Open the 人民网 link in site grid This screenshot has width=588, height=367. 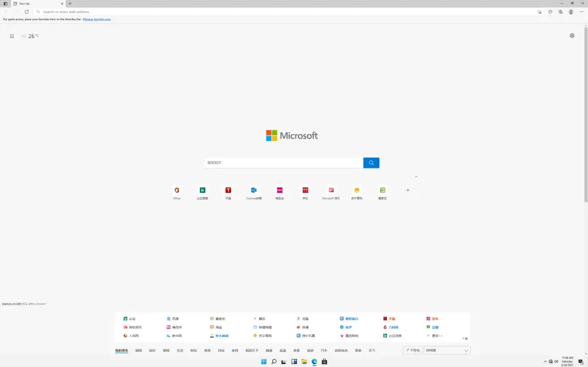(131, 336)
